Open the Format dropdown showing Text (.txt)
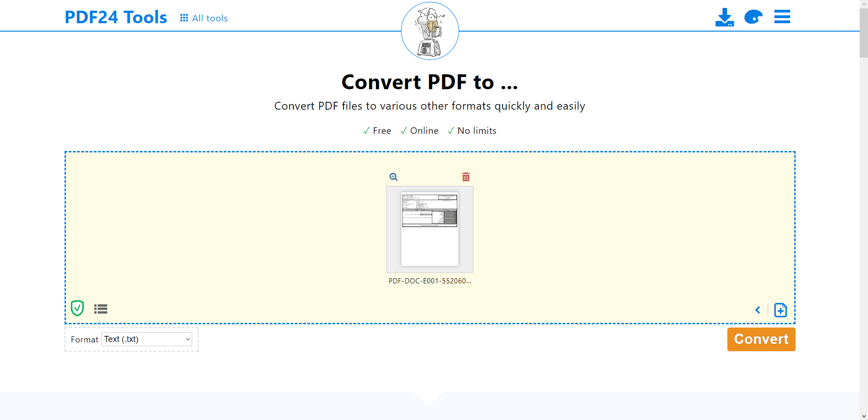 tap(147, 339)
